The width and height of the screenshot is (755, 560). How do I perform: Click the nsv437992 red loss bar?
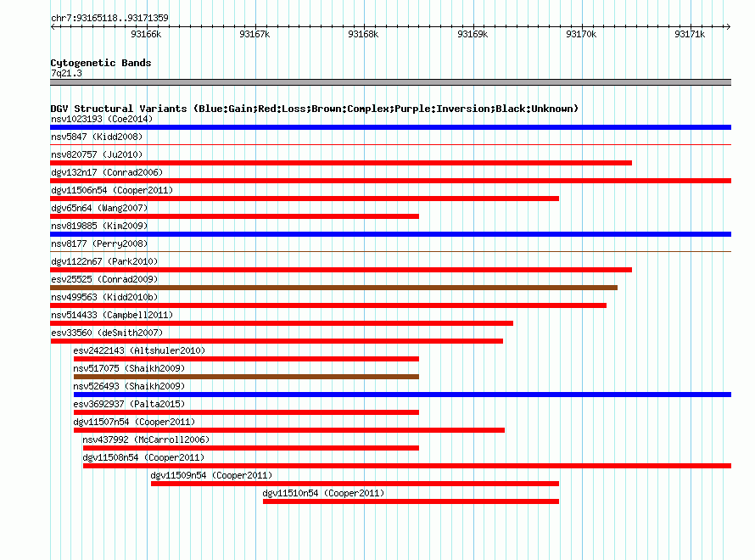coord(251,448)
